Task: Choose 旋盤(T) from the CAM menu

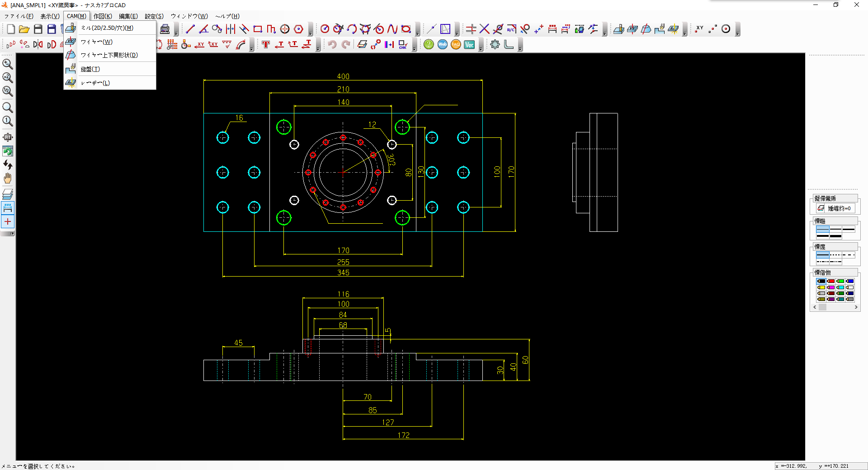Action: point(110,69)
